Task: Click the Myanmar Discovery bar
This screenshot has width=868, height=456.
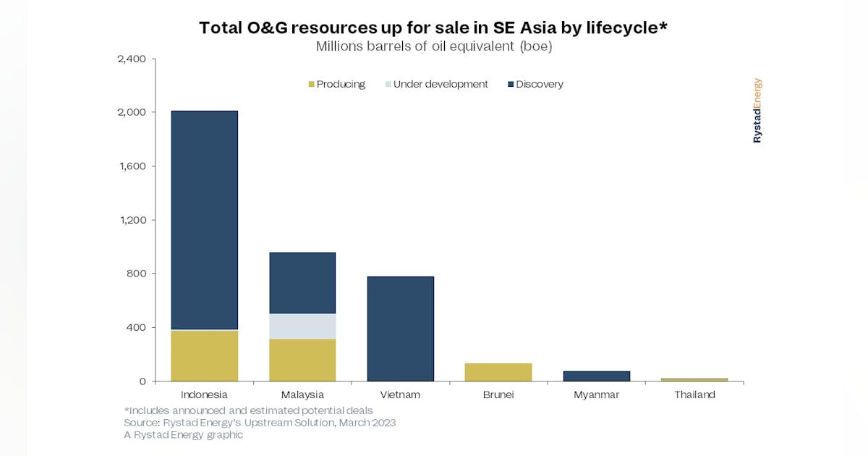Action: 597,376
